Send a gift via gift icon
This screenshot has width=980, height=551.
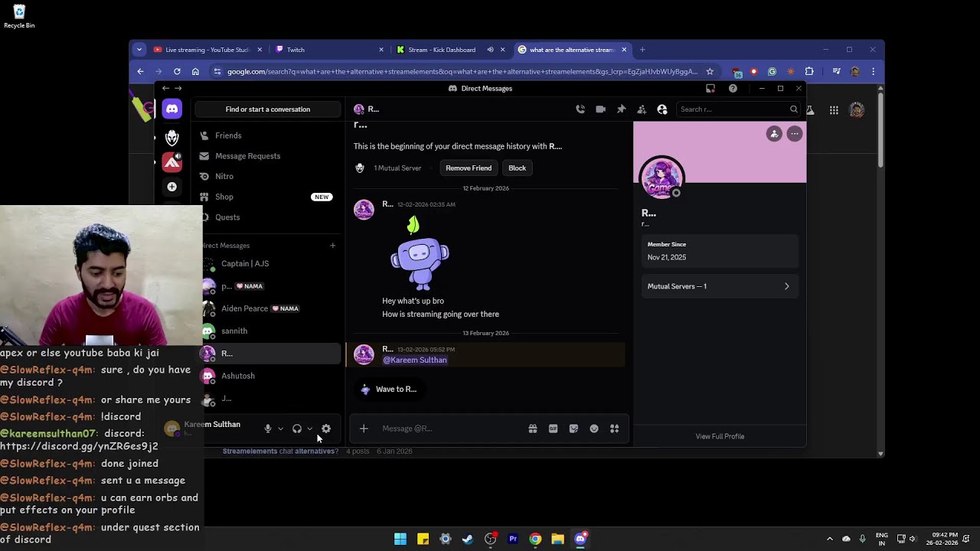(x=533, y=429)
